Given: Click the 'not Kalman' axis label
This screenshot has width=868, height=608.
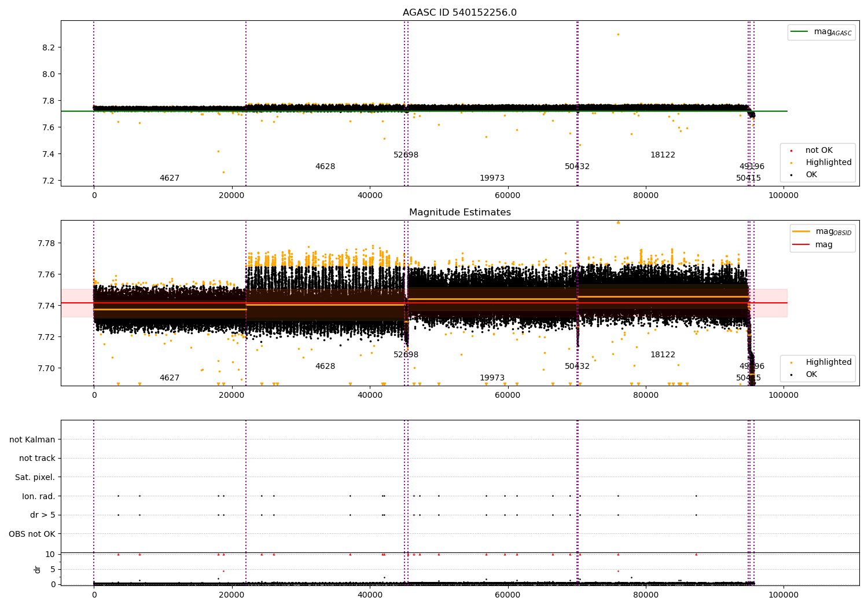Looking at the screenshot, I should coord(32,439).
